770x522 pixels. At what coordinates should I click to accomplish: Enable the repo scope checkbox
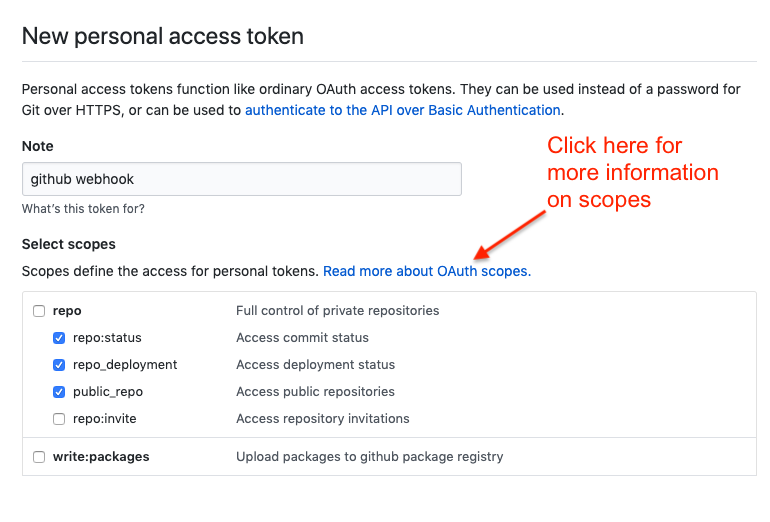coord(39,311)
